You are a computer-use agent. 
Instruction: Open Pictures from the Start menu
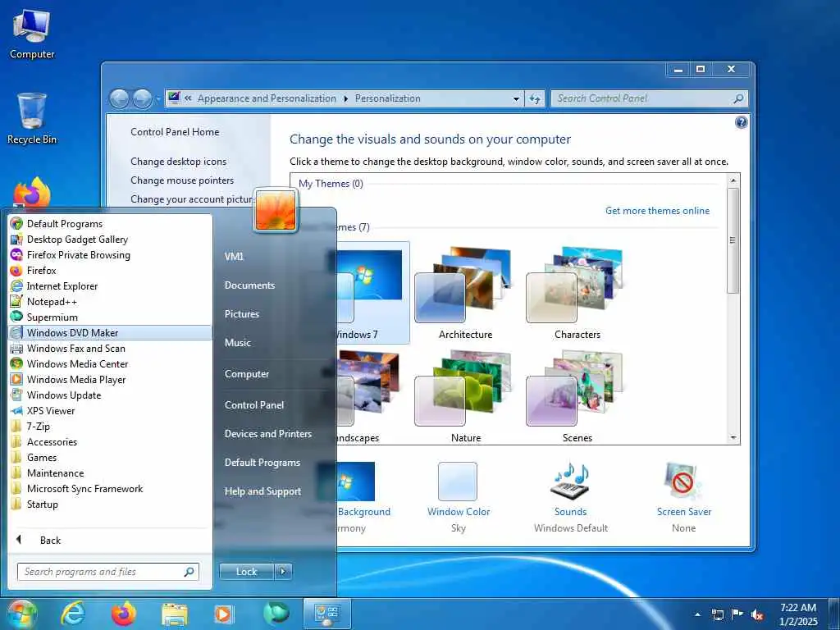coord(242,314)
